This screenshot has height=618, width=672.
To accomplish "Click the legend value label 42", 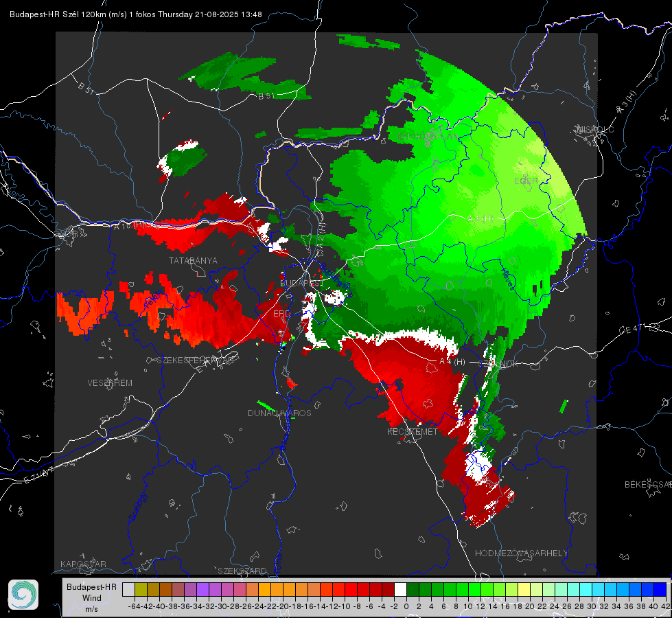I will (666, 606).
